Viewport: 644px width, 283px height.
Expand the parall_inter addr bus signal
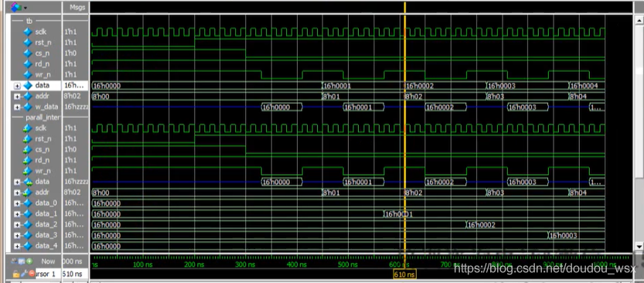(17, 193)
